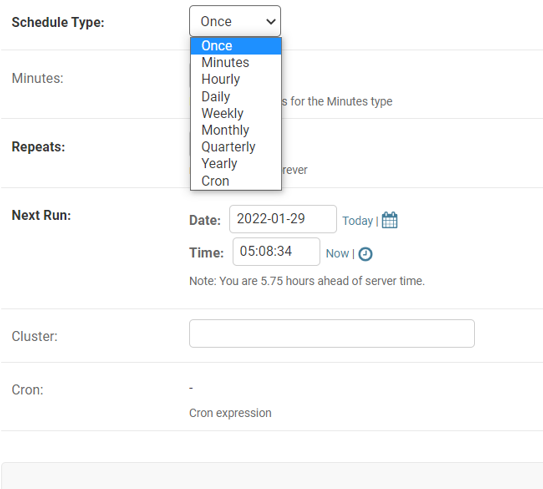Focus the Time input field
This screenshot has height=489, width=543.
pyautogui.click(x=276, y=251)
